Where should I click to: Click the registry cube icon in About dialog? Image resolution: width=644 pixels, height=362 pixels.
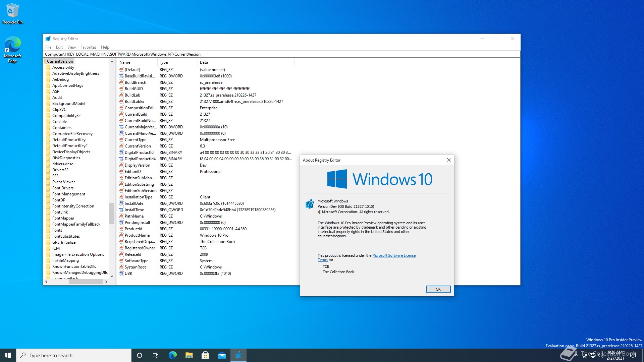coord(310,203)
